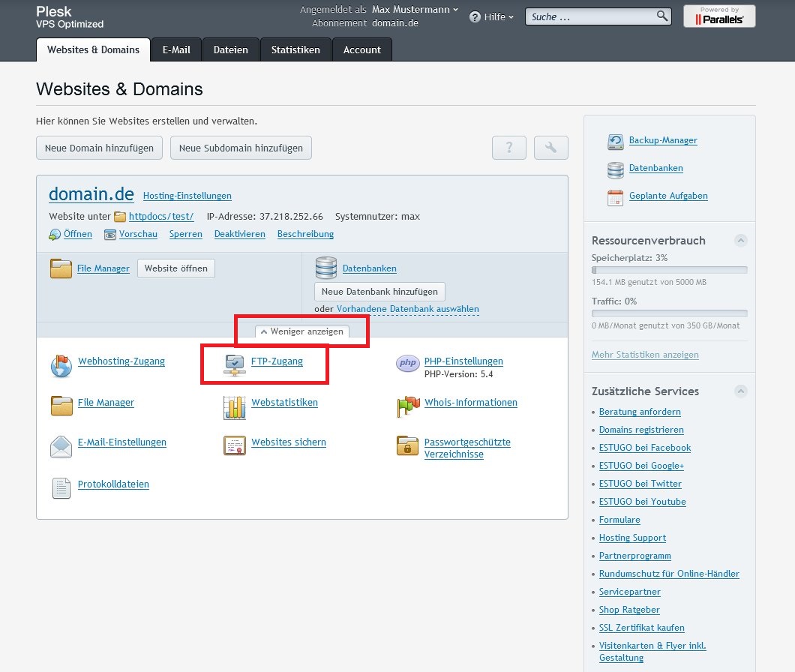The image size is (795, 672).
Task: Click the E-Mail-Einstellungen envelope icon
Action: pos(61,446)
